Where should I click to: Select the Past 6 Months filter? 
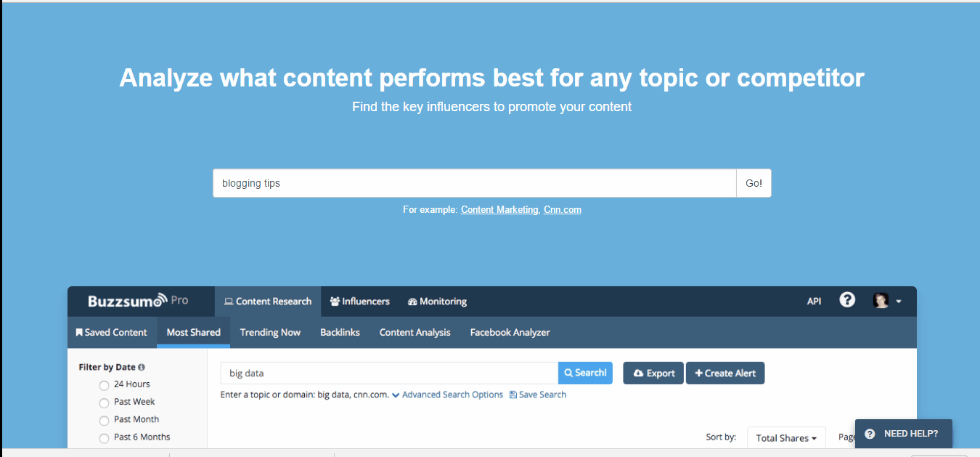pyautogui.click(x=104, y=437)
